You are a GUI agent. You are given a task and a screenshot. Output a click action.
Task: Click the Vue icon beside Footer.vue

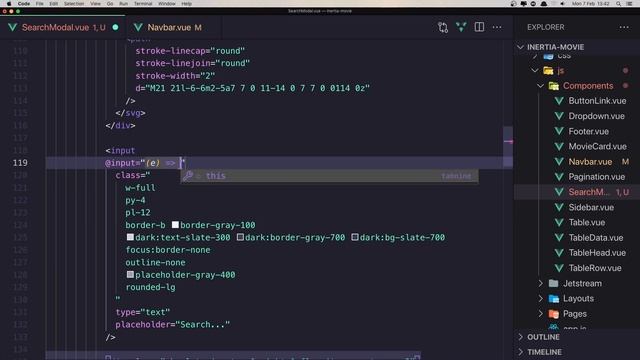(559, 131)
